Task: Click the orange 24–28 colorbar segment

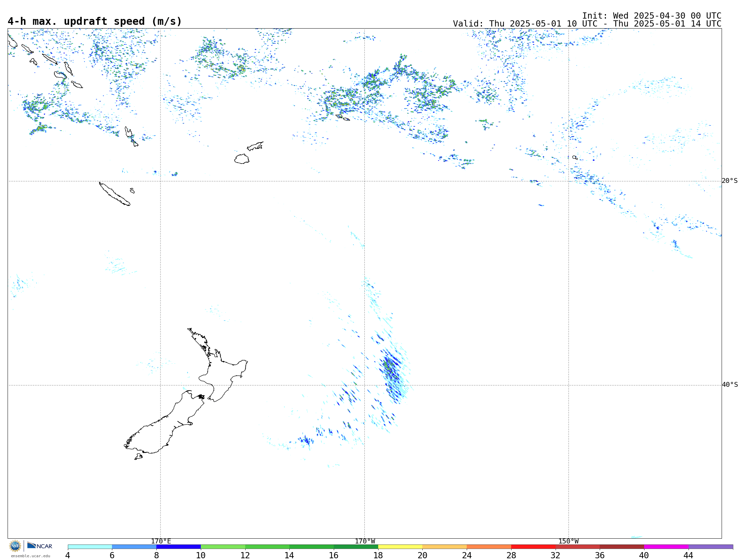Action: tap(489, 547)
